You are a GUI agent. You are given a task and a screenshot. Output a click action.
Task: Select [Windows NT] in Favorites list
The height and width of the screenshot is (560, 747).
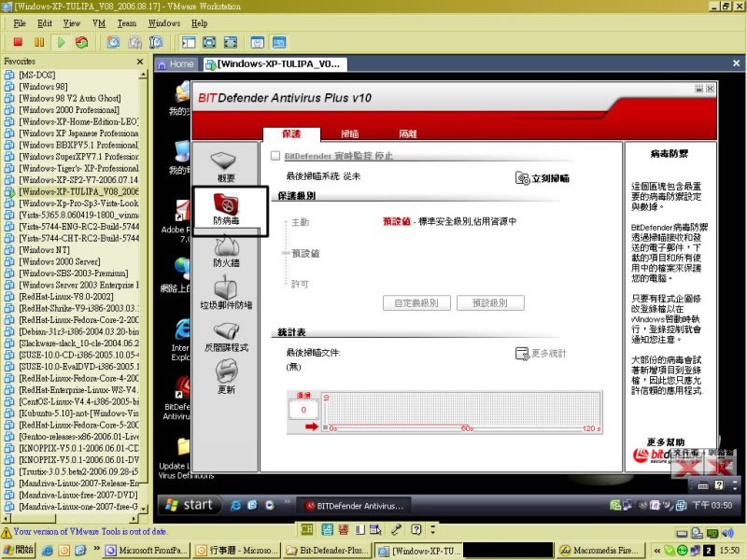click(x=44, y=249)
